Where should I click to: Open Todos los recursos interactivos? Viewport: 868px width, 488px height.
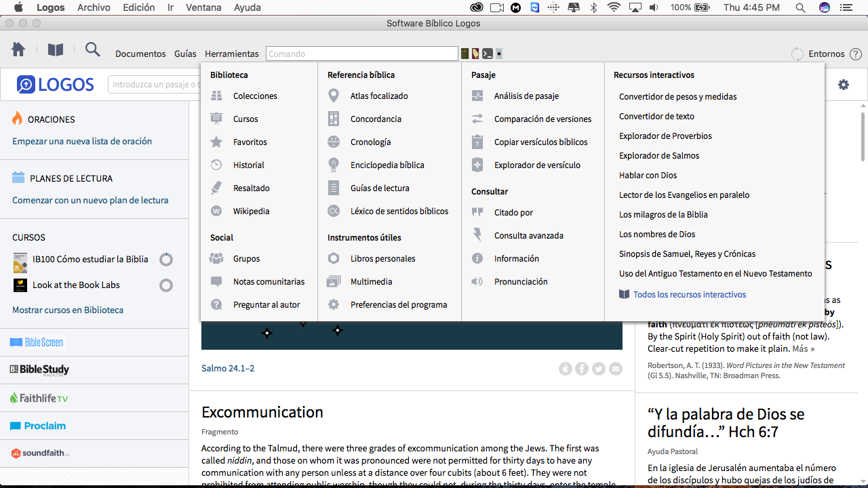pos(689,295)
